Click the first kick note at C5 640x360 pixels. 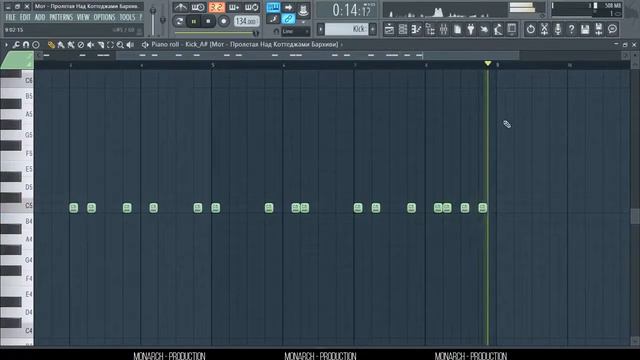(73, 208)
